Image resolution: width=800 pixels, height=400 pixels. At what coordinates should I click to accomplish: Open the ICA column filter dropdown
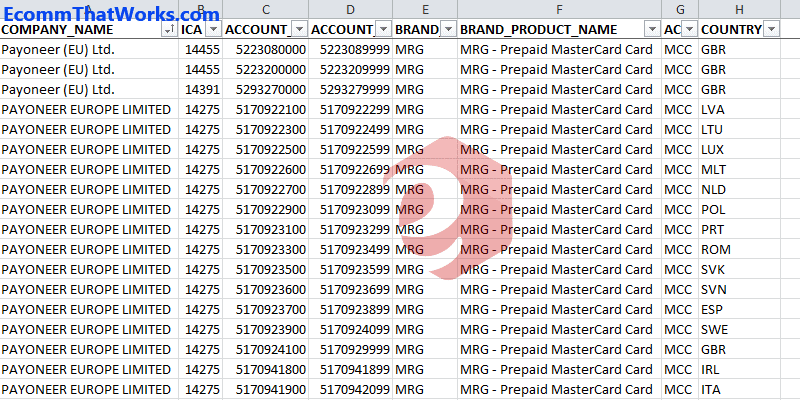213,30
